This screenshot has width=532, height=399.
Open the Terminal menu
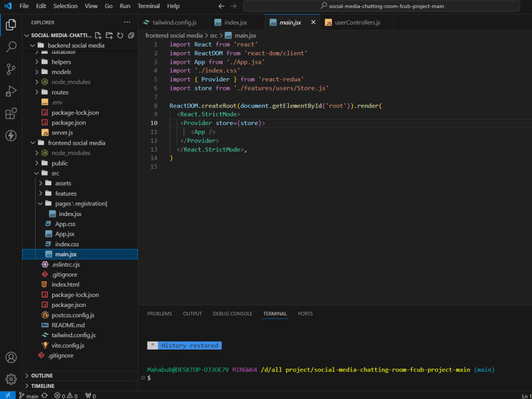coord(148,6)
